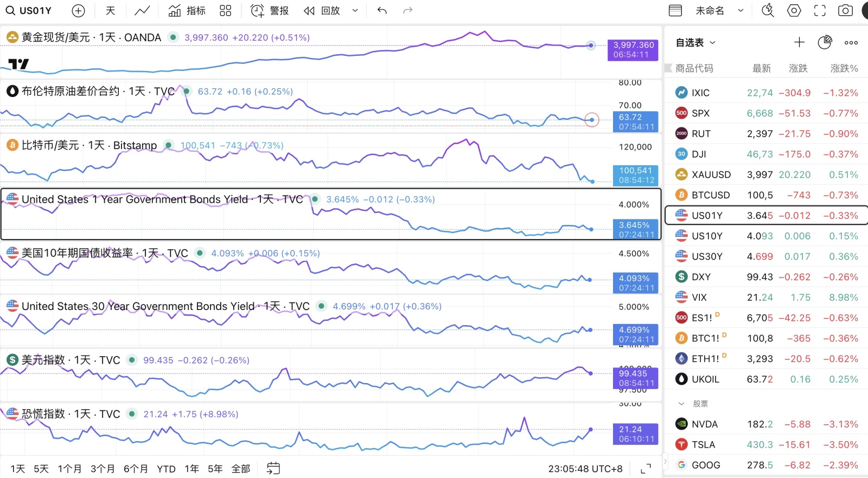Open chart settings hexagon icon
The width and height of the screenshot is (868, 478).
[x=794, y=10]
